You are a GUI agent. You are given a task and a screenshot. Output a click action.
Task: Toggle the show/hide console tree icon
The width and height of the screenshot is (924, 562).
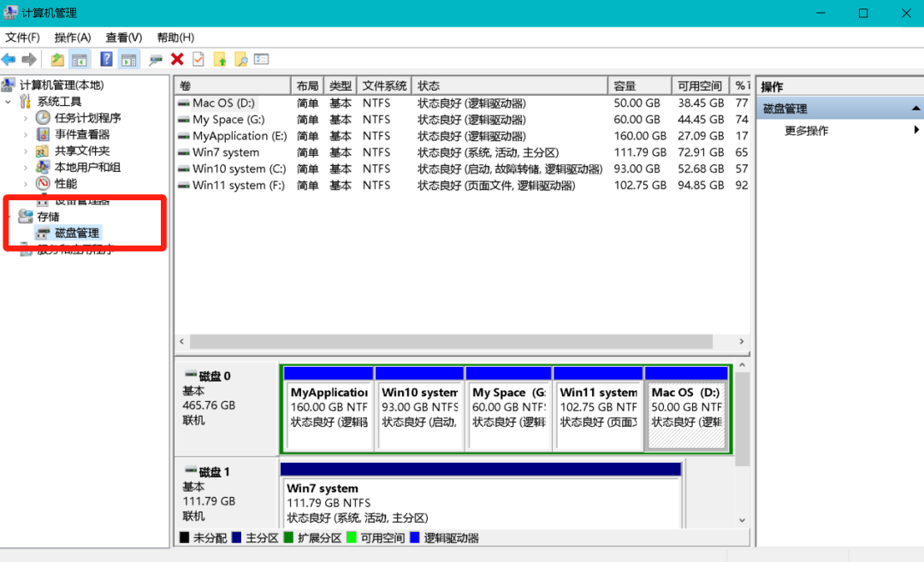click(x=79, y=59)
